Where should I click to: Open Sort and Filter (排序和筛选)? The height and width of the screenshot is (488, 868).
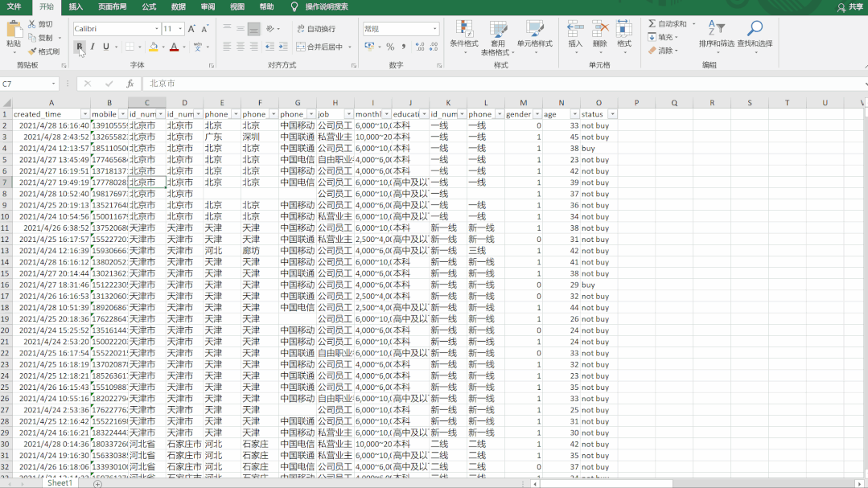coord(716,35)
